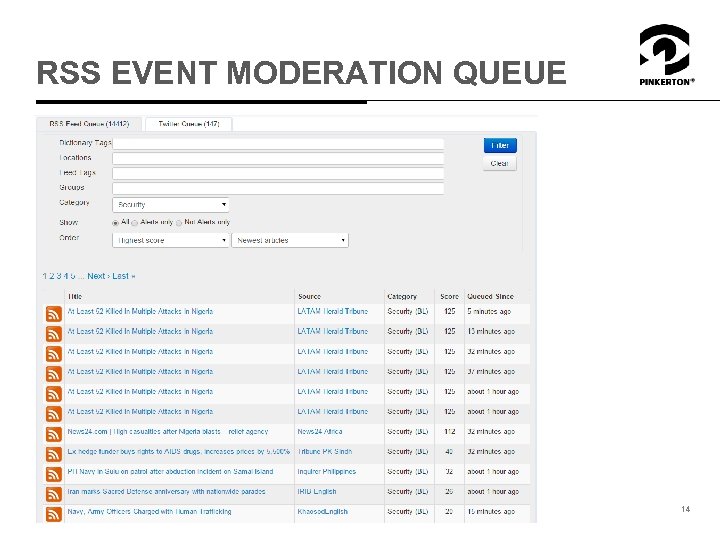Click the Inquirer Philippines source link
The image size is (720, 540).
click(x=326, y=472)
